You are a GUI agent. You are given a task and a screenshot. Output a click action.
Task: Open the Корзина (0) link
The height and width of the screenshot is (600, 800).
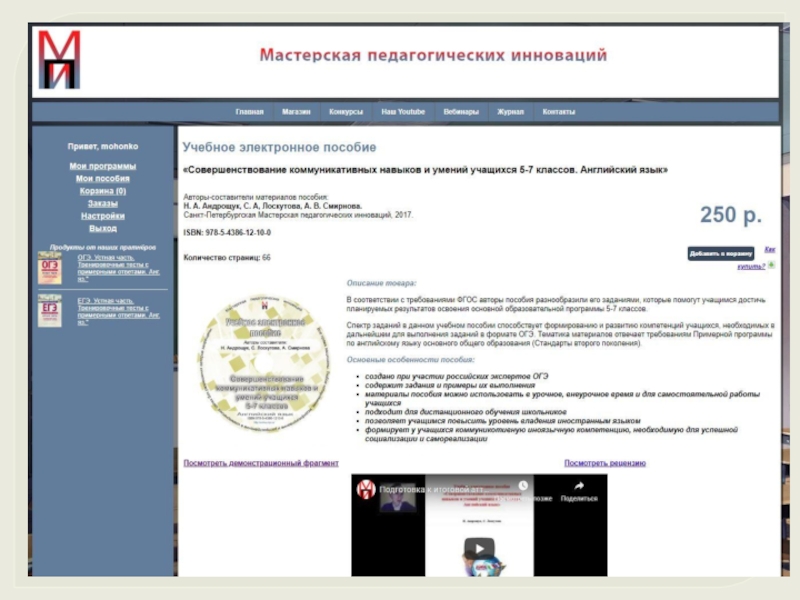click(103, 191)
